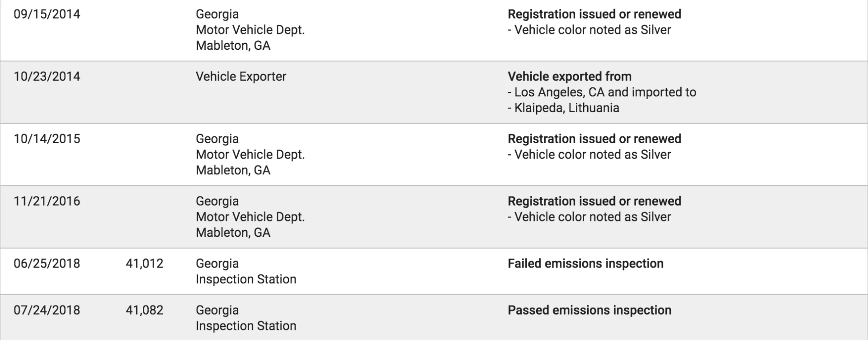The height and width of the screenshot is (340, 868).
Task: Select 'Georgia Motor Vehicle Dept.' in 2015 row
Action: click(250, 147)
